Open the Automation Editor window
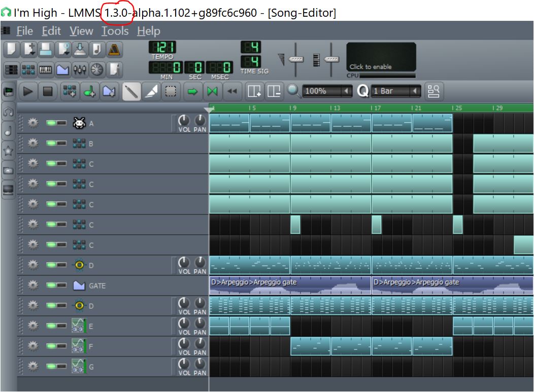The image size is (534, 392). [x=62, y=69]
